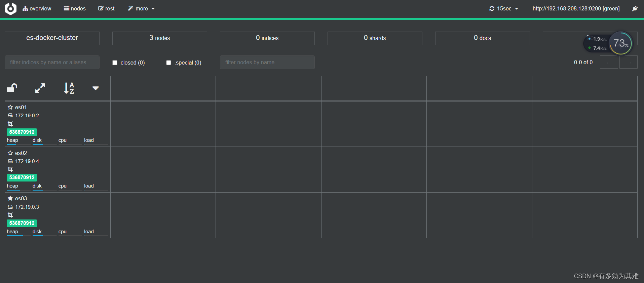Focus the filter indices by name field
The image size is (644, 283).
point(52,62)
